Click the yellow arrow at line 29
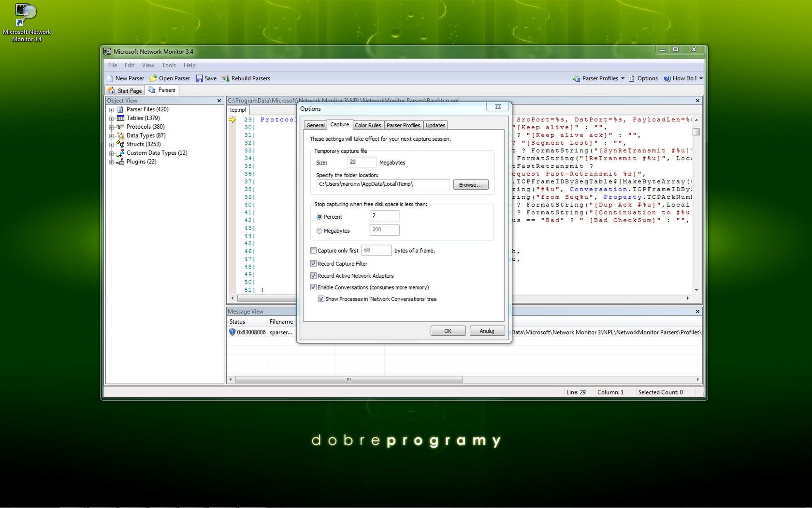 [232, 120]
